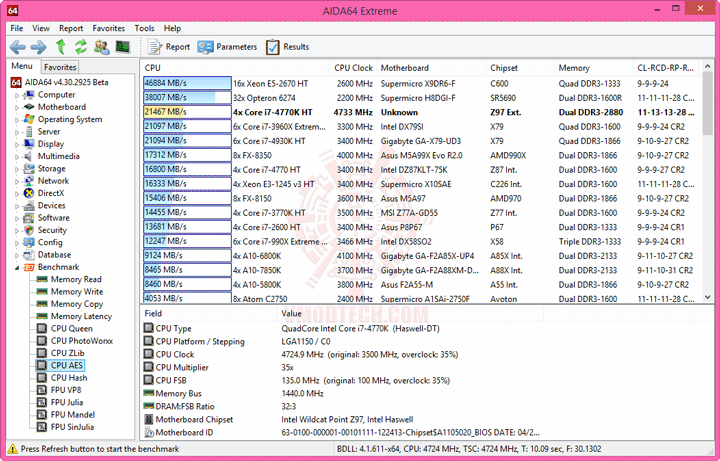Select the Storage tree icon
This screenshot has width=720, height=461.
(x=29, y=169)
